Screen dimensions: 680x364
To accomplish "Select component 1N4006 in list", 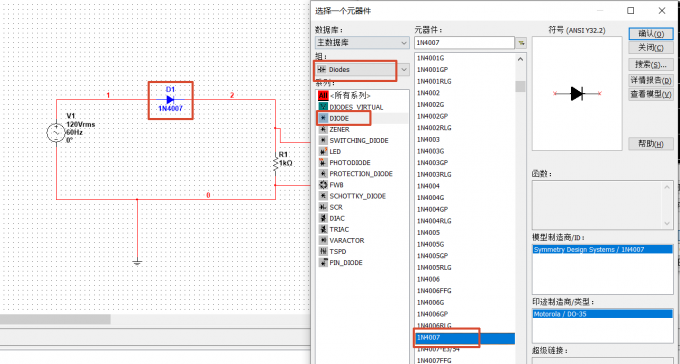I will (428, 279).
